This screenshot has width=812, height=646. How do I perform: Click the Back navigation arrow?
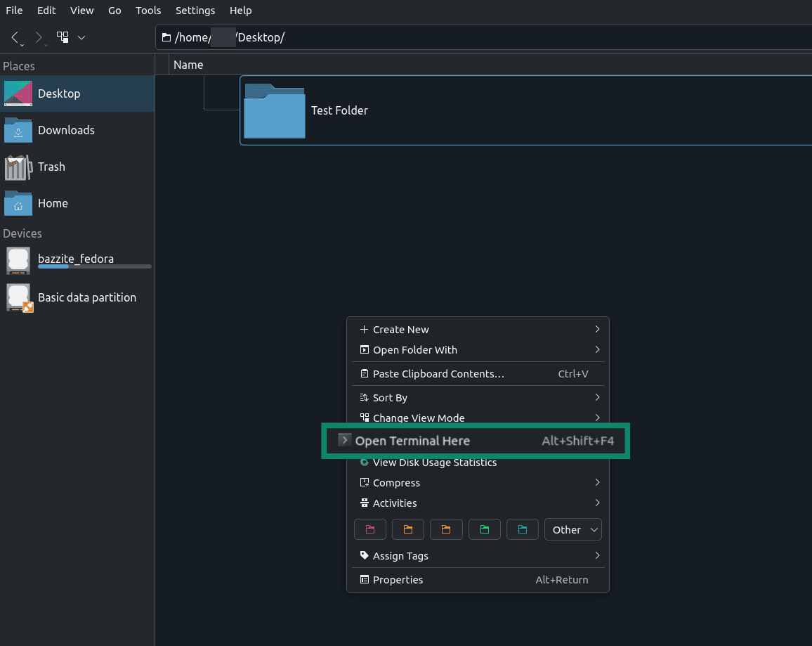(x=15, y=37)
